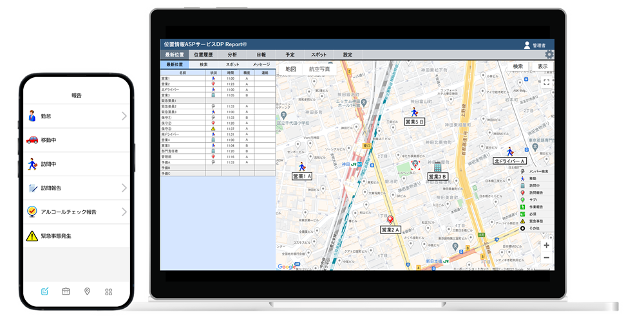Click the 営業3 B building marker
Viewport: 644px width, 330px height.
tap(437, 167)
